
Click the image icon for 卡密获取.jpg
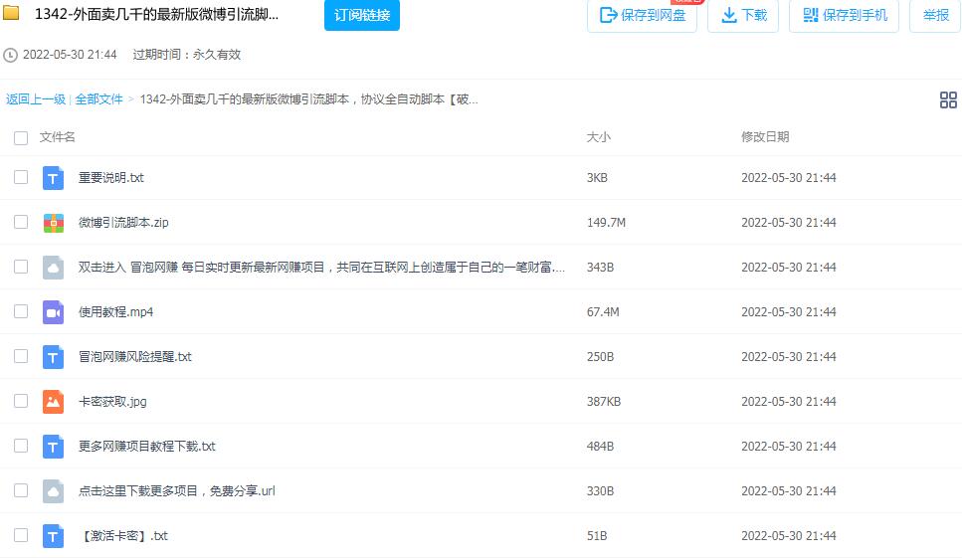pos(54,402)
